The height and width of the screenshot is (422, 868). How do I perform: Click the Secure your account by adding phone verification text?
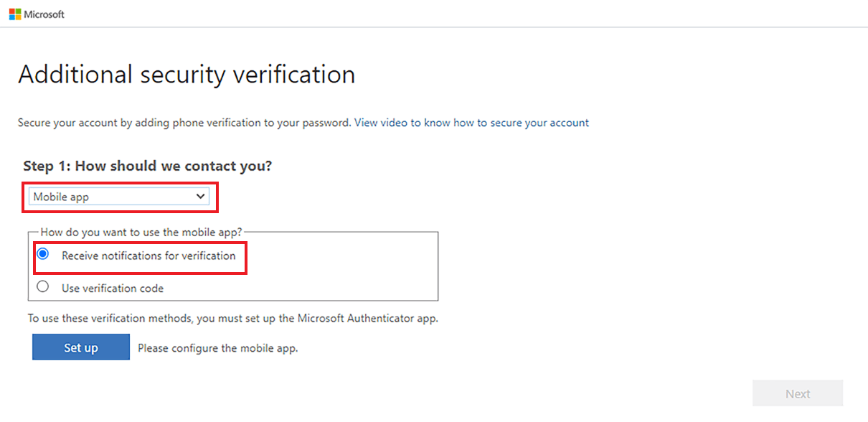pos(184,123)
